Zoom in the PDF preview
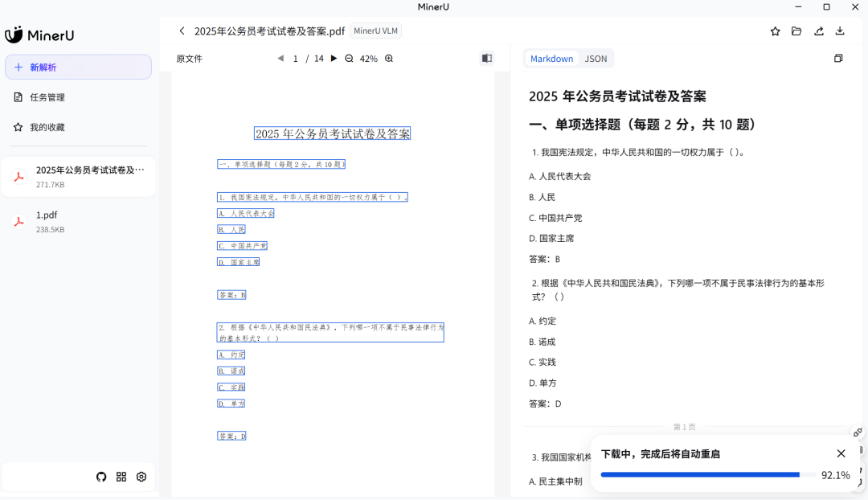The width and height of the screenshot is (868, 500). [389, 59]
